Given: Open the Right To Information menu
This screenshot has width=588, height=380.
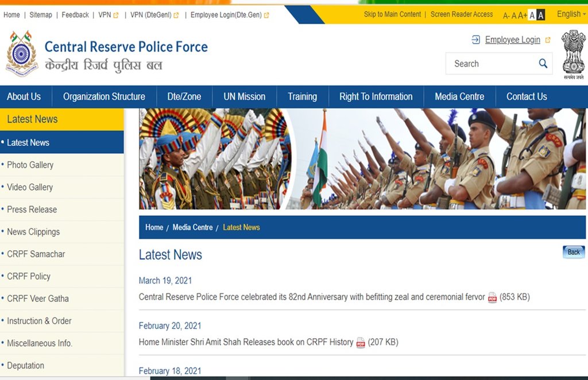Looking at the screenshot, I should 376,96.
